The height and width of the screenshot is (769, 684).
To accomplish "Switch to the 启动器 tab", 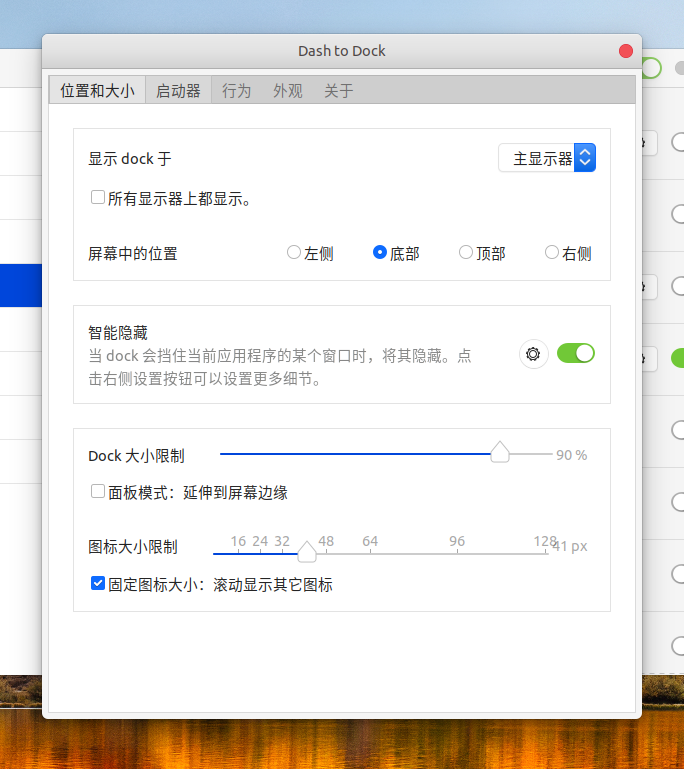I will [x=178, y=91].
